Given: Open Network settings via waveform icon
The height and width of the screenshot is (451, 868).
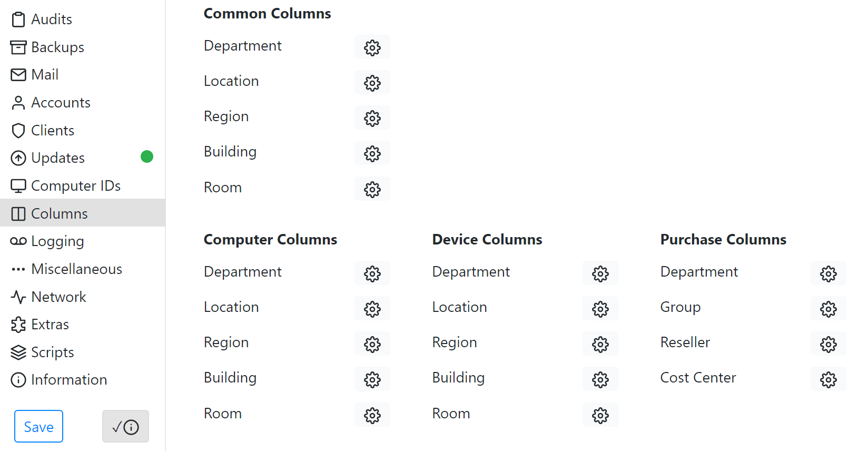Looking at the screenshot, I should pos(19,297).
